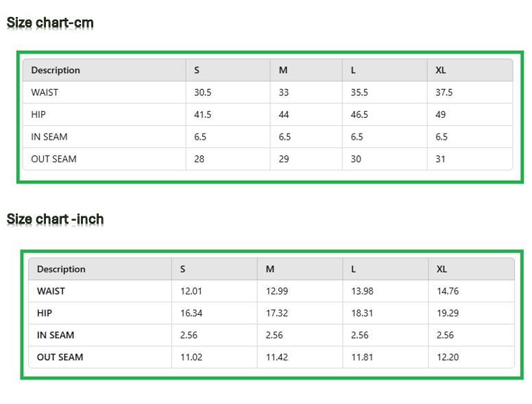Click the IN SEAM label in the inch chart
The height and width of the screenshot is (404, 532).
56,335
